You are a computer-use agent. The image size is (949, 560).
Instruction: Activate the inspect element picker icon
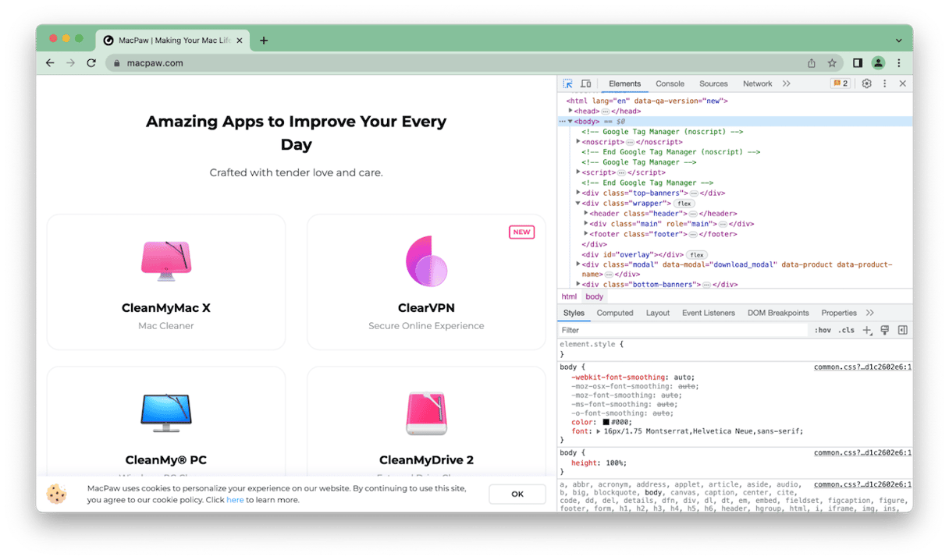(x=568, y=83)
